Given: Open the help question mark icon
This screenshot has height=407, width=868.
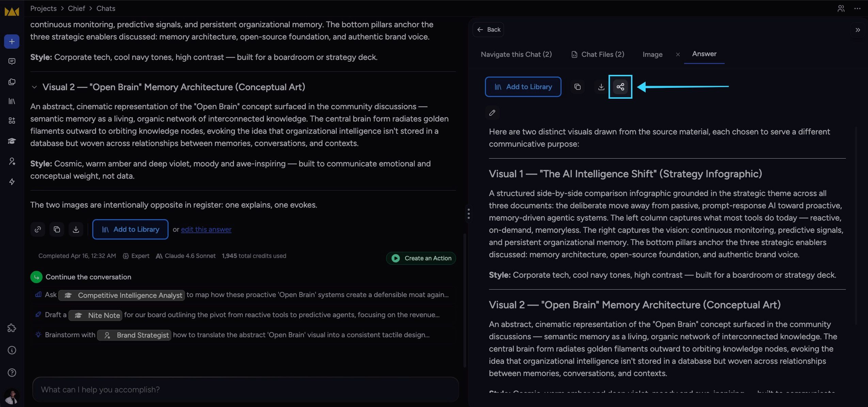Looking at the screenshot, I should pyautogui.click(x=12, y=373).
